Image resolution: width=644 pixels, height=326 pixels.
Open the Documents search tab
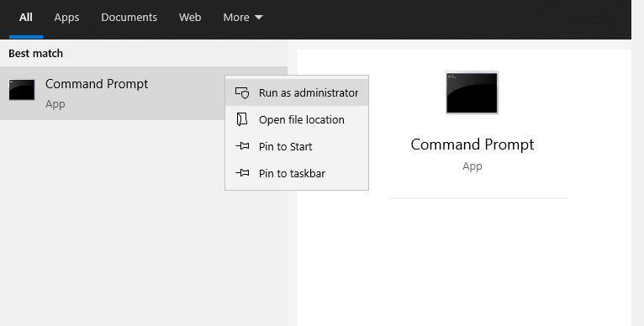coord(129,18)
